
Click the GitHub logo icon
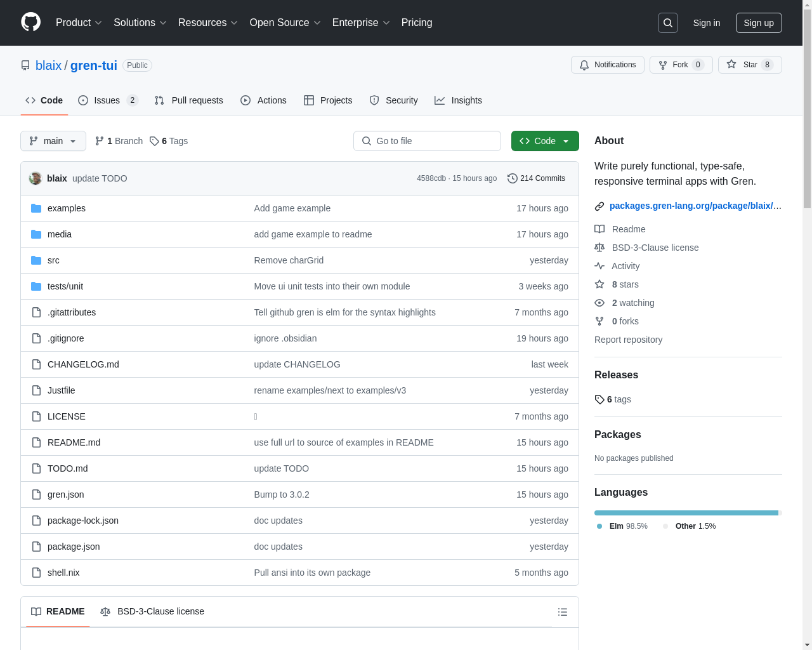click(x=31, y=22)
